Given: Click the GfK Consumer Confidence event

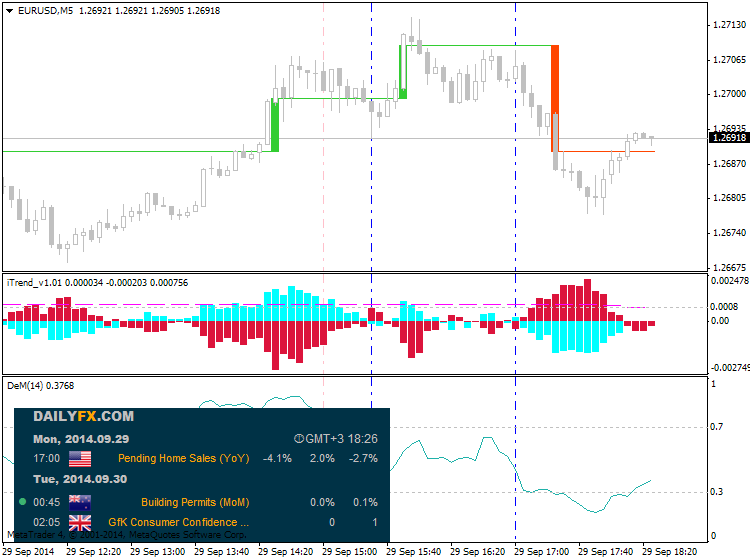Looking at the screenshot, I should [x=178, y=522].
